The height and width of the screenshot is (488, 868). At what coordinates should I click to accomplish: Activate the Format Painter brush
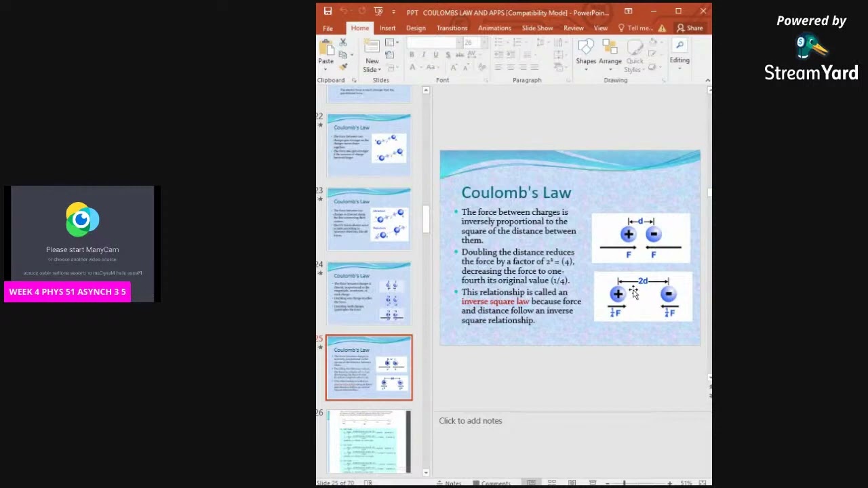point(343,66)
